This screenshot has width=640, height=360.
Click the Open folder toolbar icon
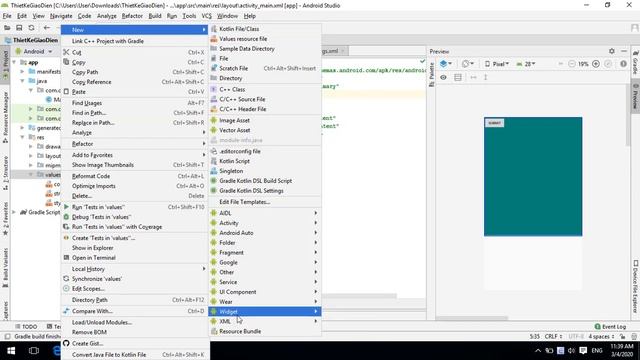[7, 28]
